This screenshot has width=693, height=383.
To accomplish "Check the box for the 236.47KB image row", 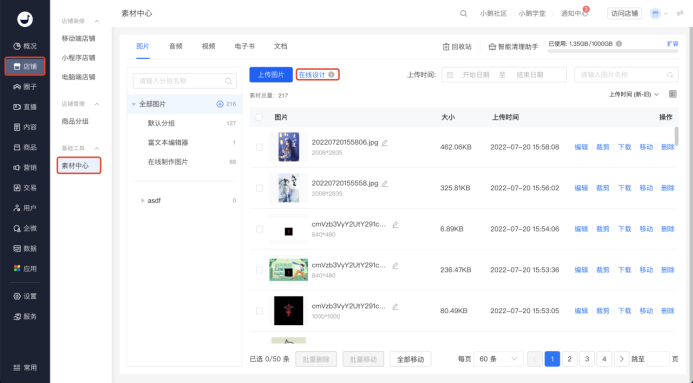I will pos(259,270).
